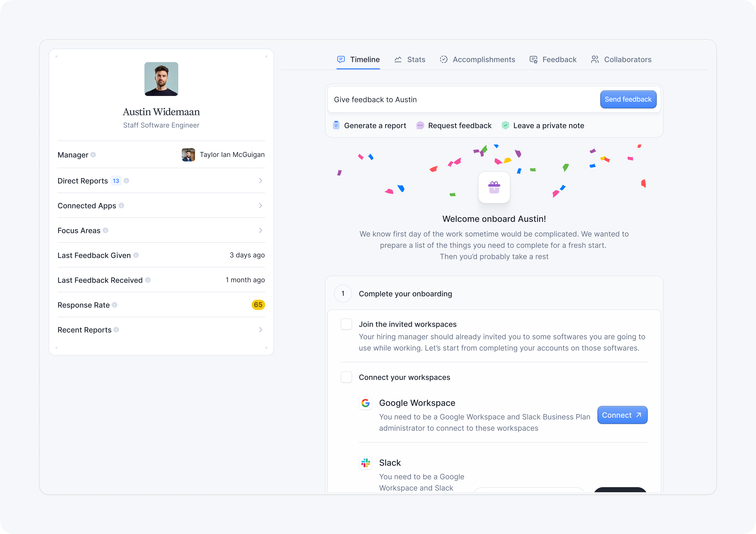Screen dimensions: 756x534
Task: Click the info icon beside Focus Areas
Action: (x=106, y=230)
